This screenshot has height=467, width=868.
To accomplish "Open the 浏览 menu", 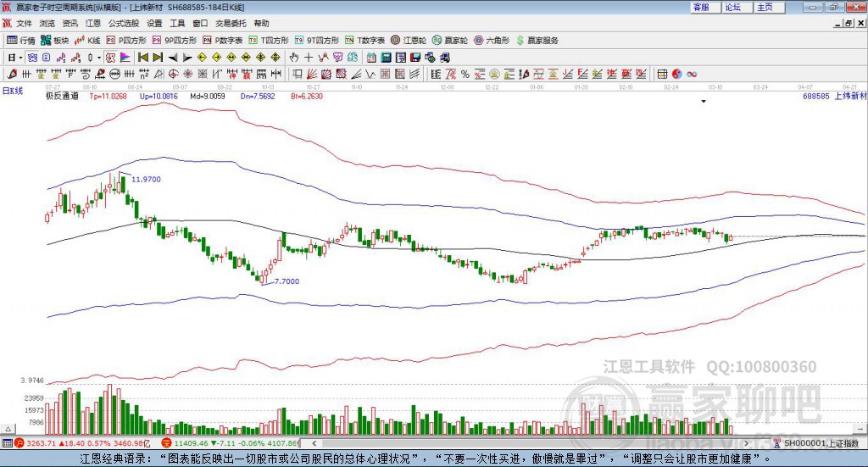I will (47, 23).
